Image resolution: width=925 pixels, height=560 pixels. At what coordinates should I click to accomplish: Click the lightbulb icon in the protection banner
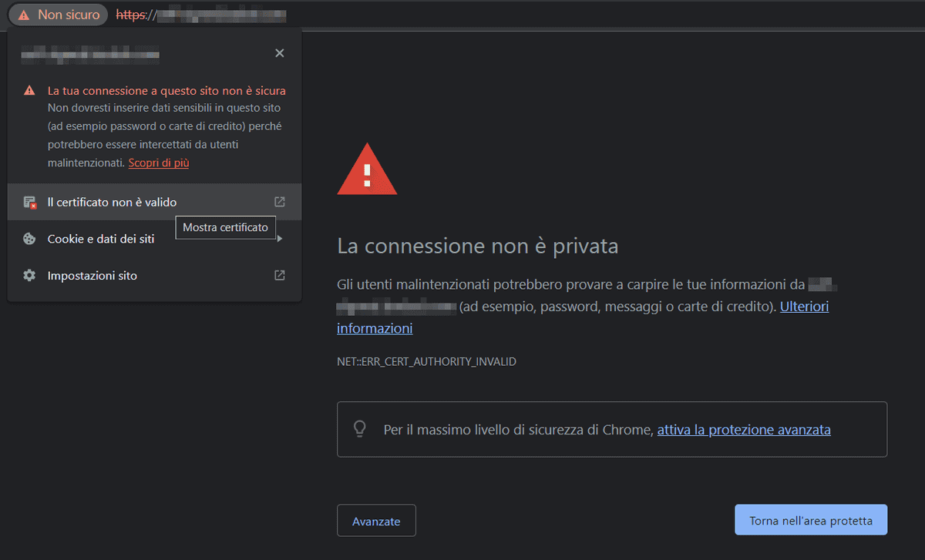click(x=359, y=429)
